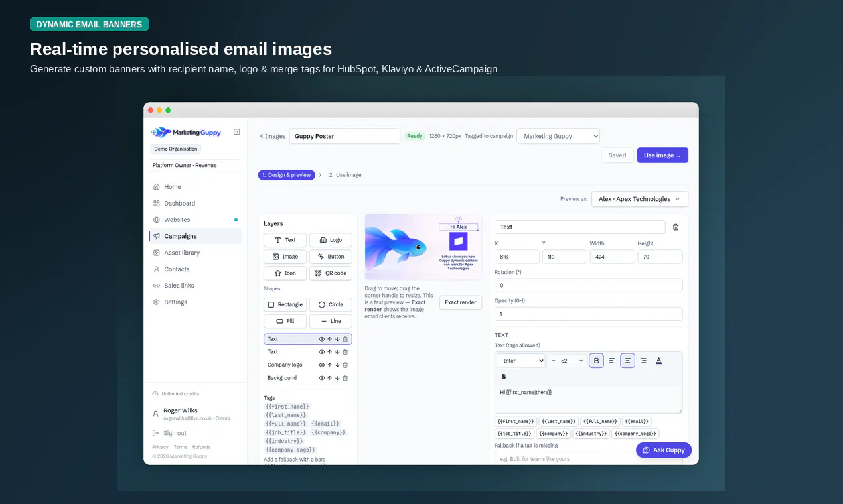Add a QR code layer
This screenshot has width=843, height=504.
pos(331,273)
